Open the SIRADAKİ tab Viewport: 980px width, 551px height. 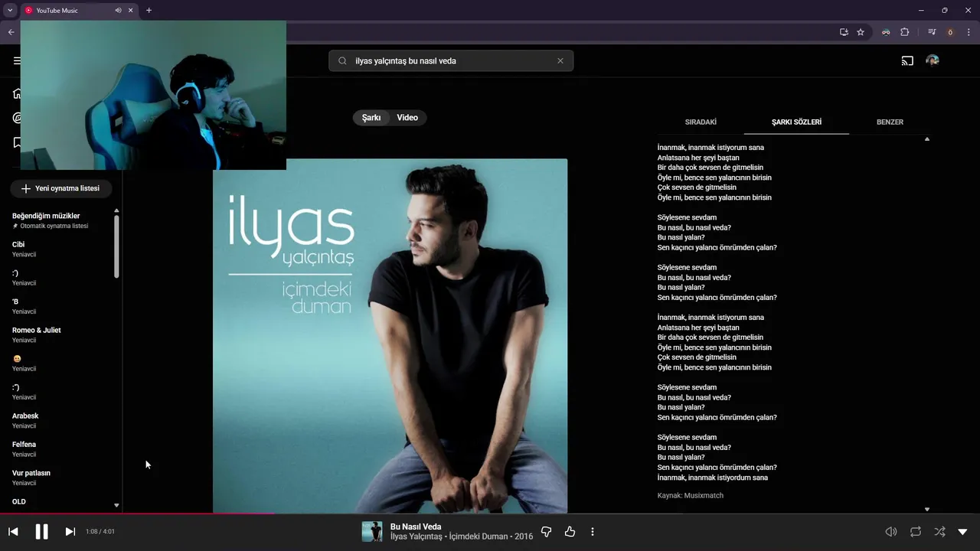(701, 122)
